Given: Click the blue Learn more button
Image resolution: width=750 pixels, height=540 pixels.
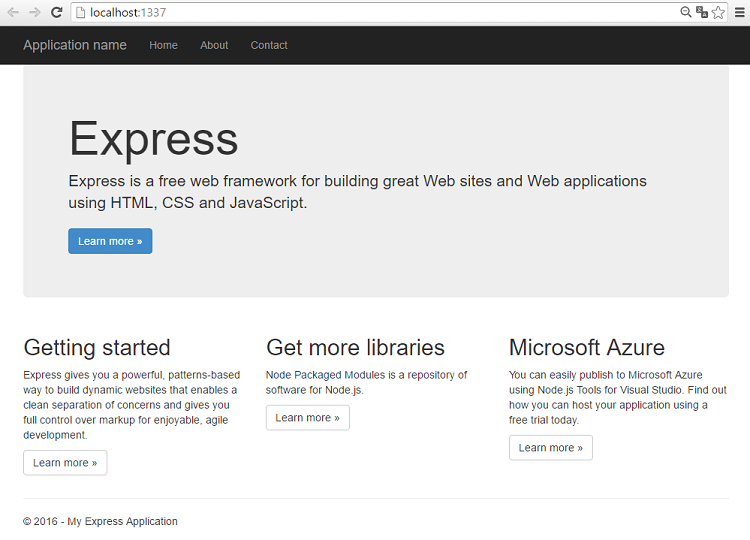Looking at the screenshot, I should pos(110,241).
